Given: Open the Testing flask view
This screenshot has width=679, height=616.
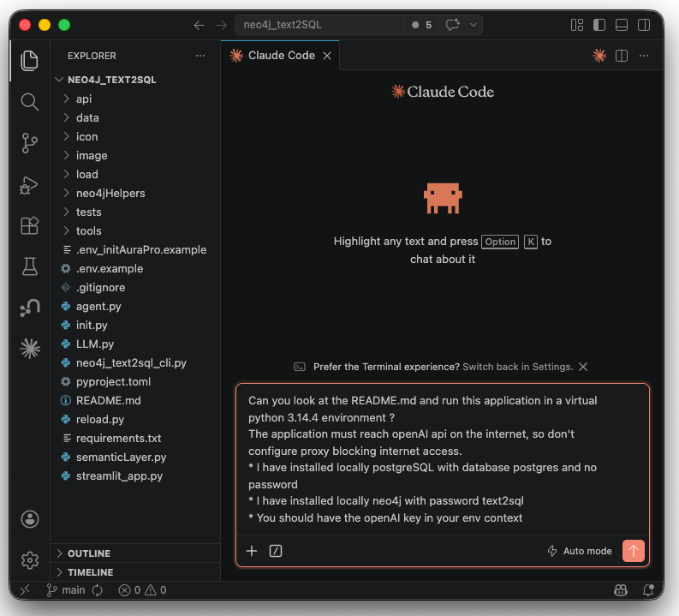Looking at the screenshot, I should (x=29, y=266).
